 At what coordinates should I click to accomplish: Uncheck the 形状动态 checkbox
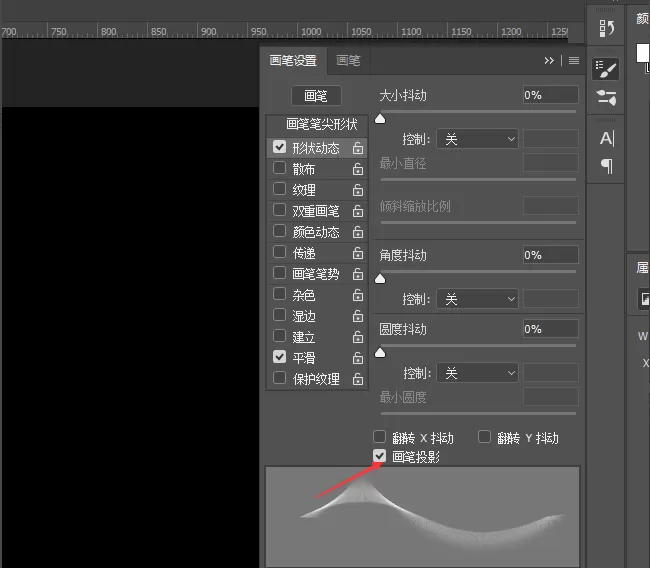click(x=279, y=147)
